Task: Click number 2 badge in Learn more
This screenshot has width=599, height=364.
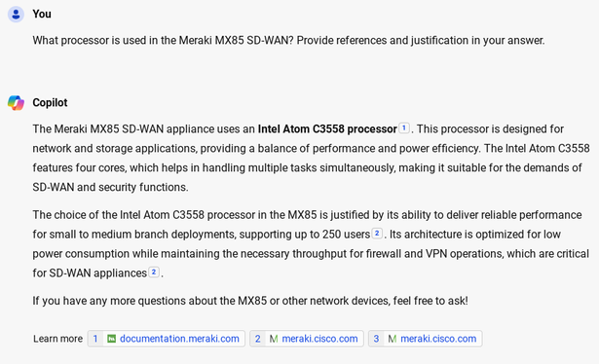Action: [258, 339]
